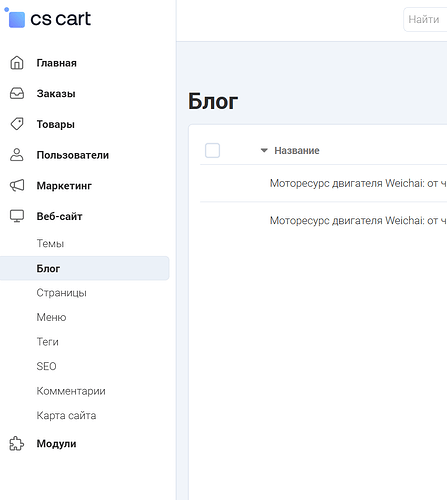Click the CS-Cart logo icon
Screen dimensions: 447x500
tap(15, 18)
